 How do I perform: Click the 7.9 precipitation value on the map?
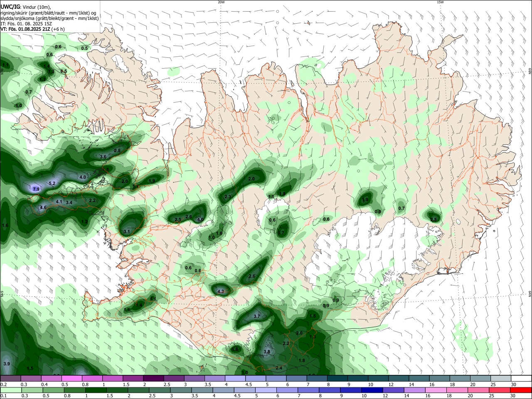[x=36, y=189]
